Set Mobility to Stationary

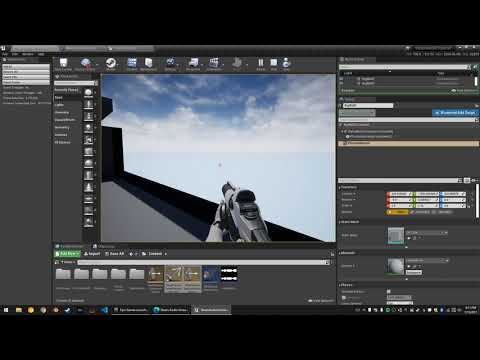(x=421, y=212)
